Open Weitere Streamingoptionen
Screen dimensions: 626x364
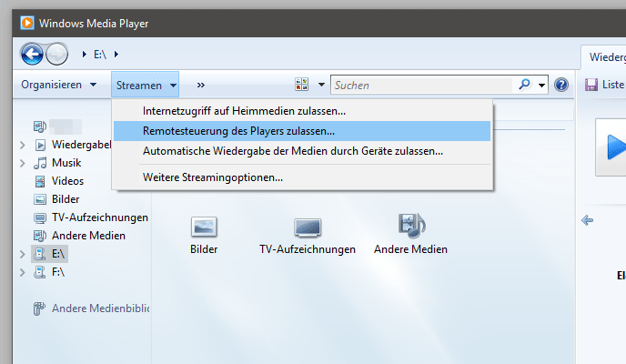212,177
